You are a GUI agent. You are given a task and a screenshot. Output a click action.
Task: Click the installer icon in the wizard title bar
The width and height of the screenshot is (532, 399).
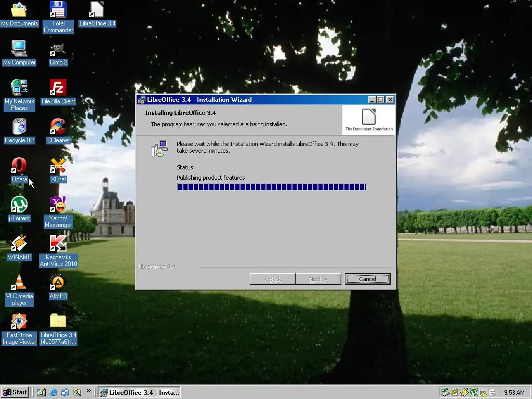[x=141, y=100]
